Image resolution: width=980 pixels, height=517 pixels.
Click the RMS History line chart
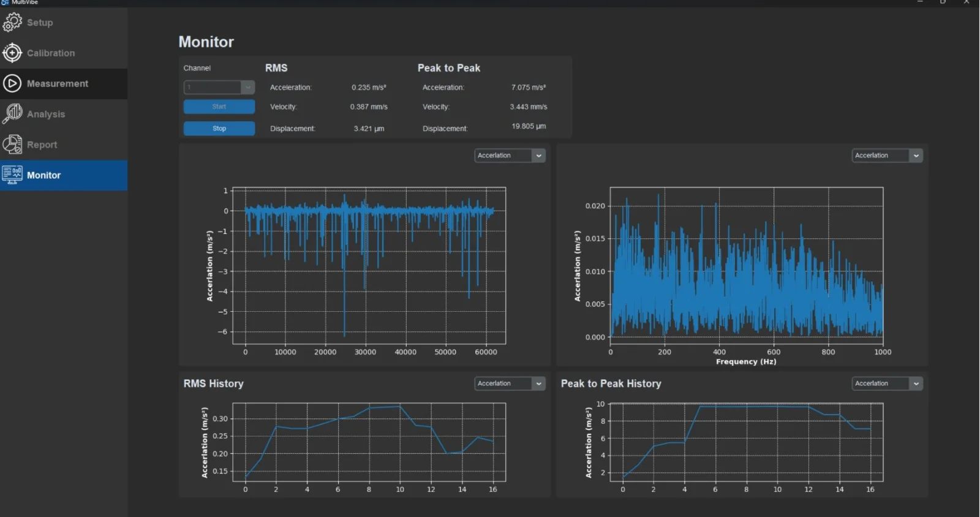[x=369, y=442]
